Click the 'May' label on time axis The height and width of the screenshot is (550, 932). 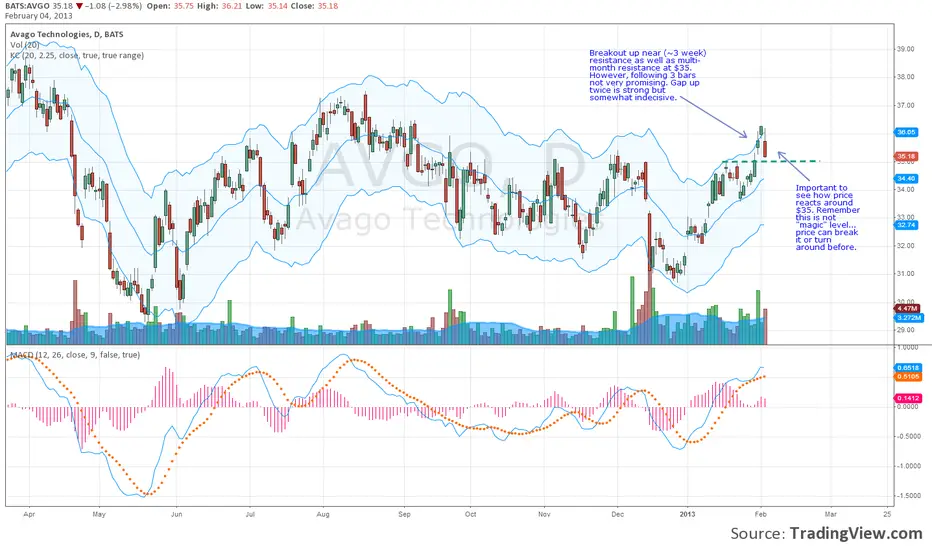(99, 514)
